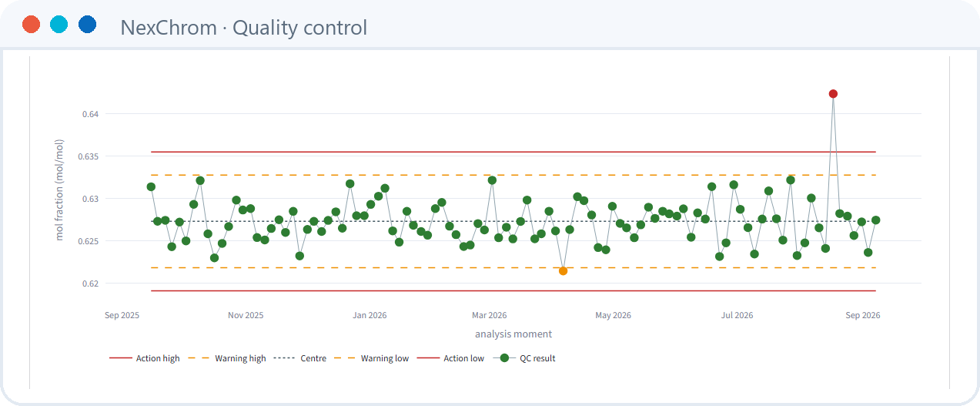Image resolution: width=980 pixels, height=406 pixels.
Task: Click the 'Sep 2026' axis label
Action: [x=863, y=315]
